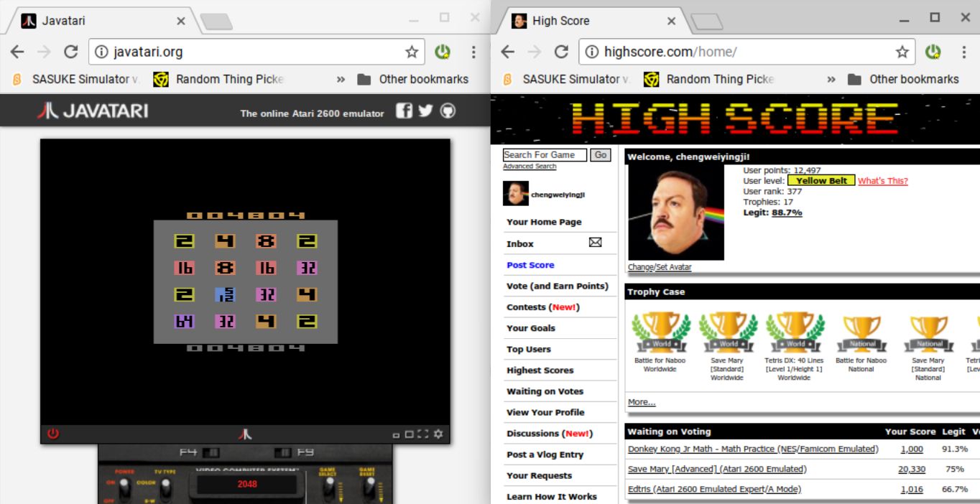Click the red power icon in Javatari

tap(52, 434)
